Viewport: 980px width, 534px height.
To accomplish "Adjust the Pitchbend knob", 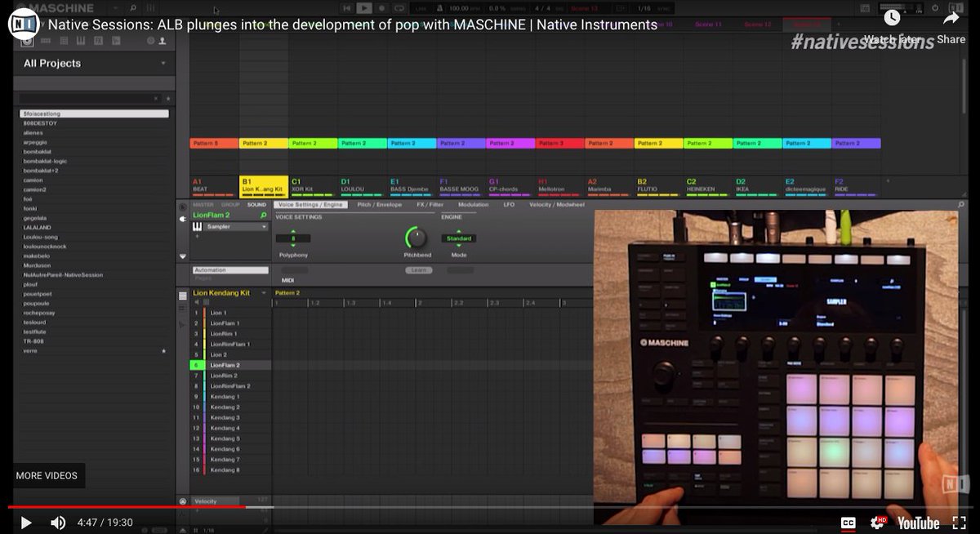I will point(416,238).
